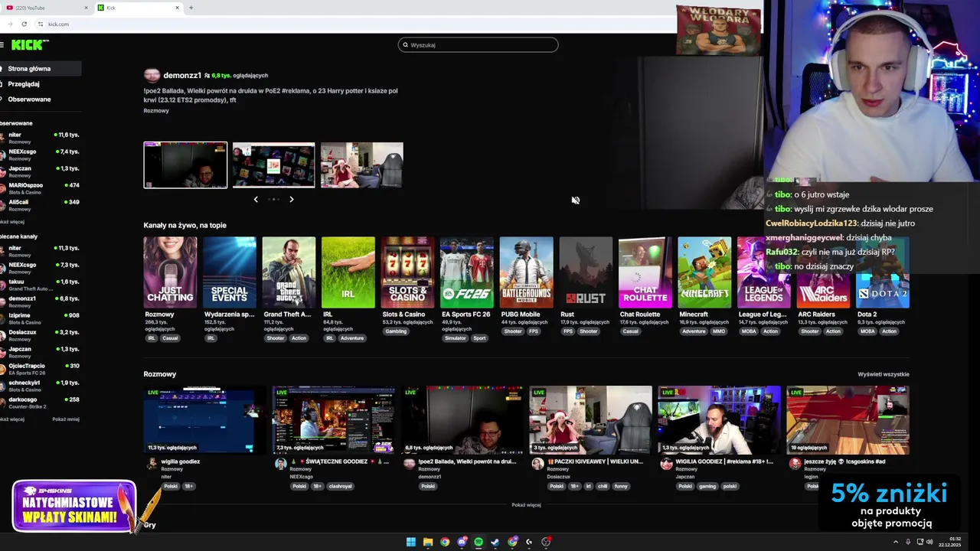Image resolution: width=980 pixels, height=551 pixels.
Task: Open MARIOspzoo channel in followed list
Action: click(41, 188)
